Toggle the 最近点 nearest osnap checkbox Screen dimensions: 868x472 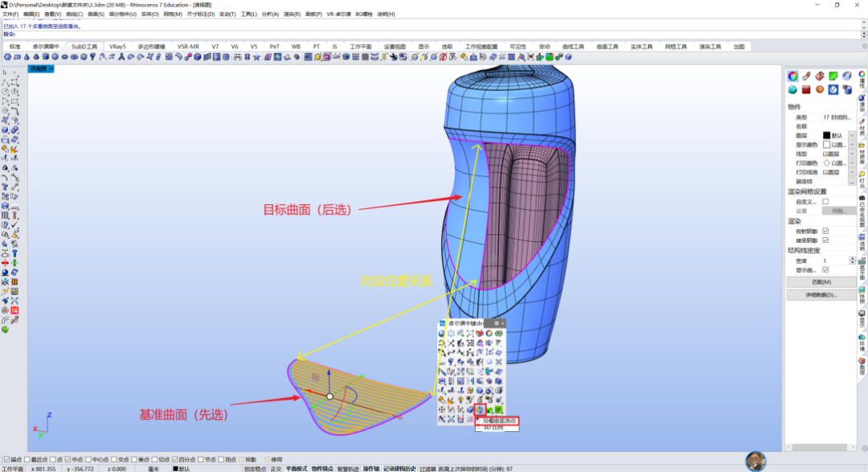(27, 459)
